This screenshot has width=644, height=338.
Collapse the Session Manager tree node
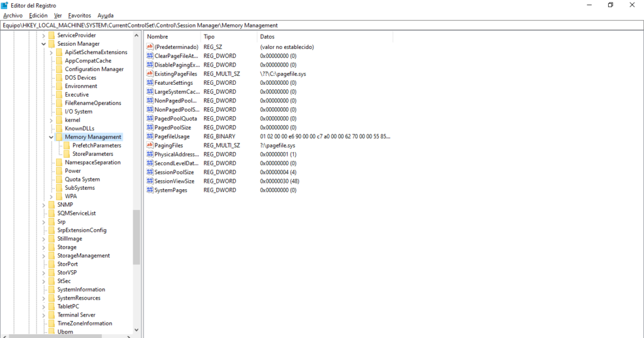pyautogui.click(x=43, y=44)
